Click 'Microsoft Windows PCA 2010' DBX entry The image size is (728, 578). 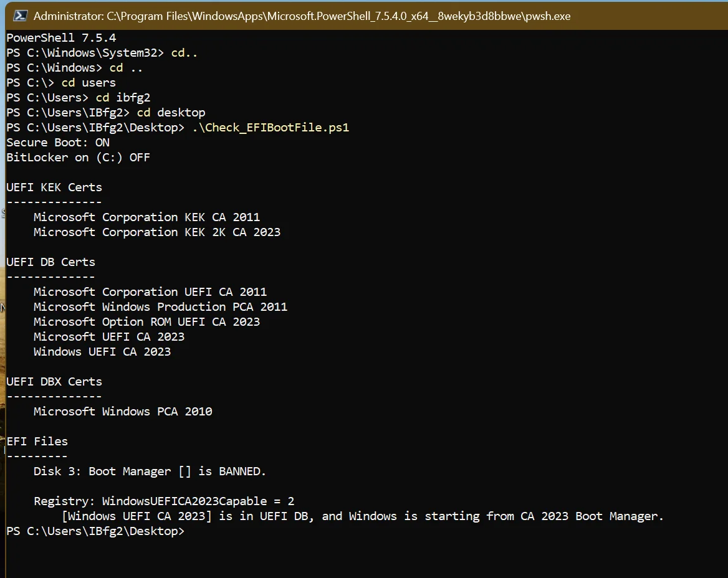(123, 412)
